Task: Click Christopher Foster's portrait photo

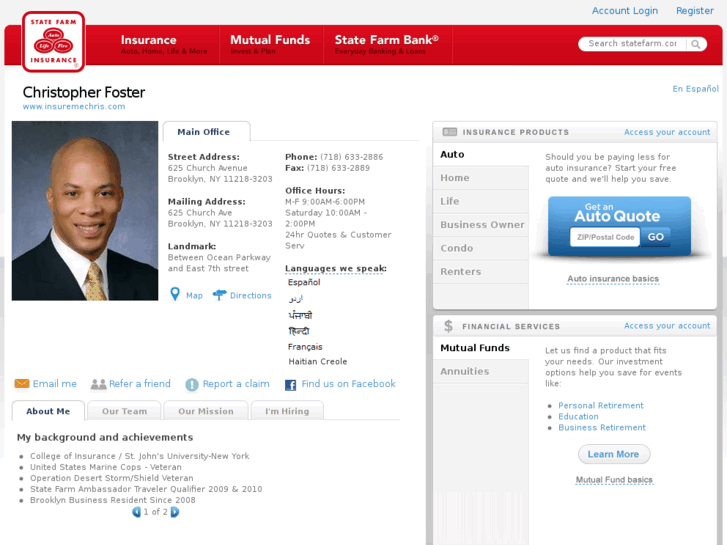Action: tap(85, 211)
